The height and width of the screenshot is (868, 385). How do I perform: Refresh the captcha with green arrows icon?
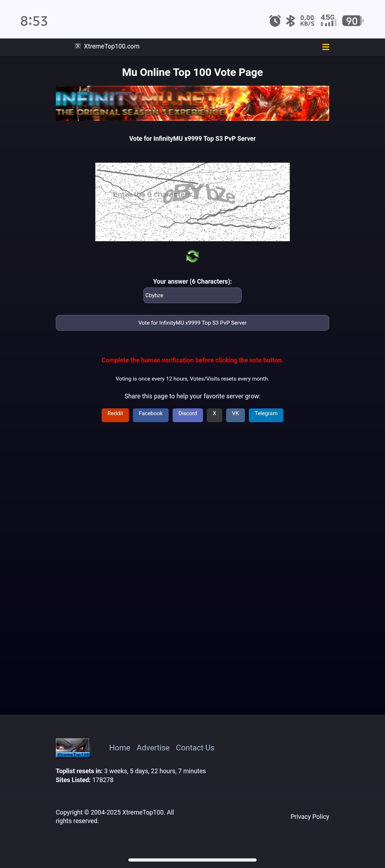tap(192, 256)
